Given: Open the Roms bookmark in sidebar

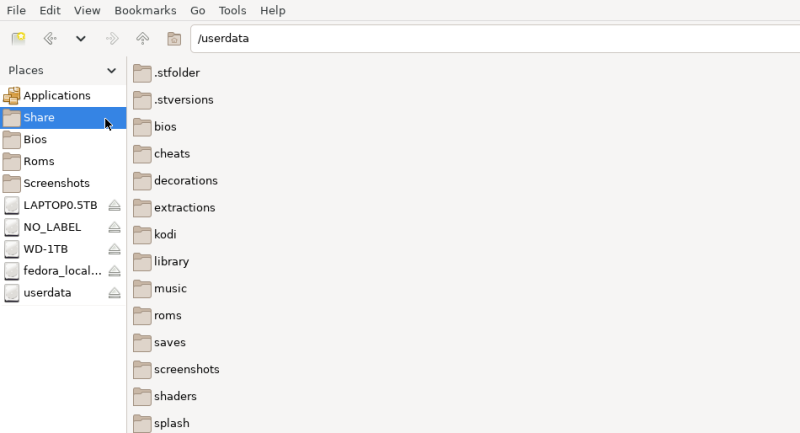Looking at the screenshot, I should 63,161.
